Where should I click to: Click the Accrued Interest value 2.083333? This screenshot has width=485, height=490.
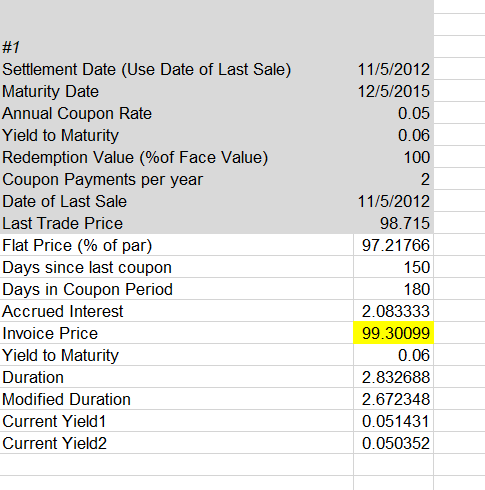tap(393, 311)
